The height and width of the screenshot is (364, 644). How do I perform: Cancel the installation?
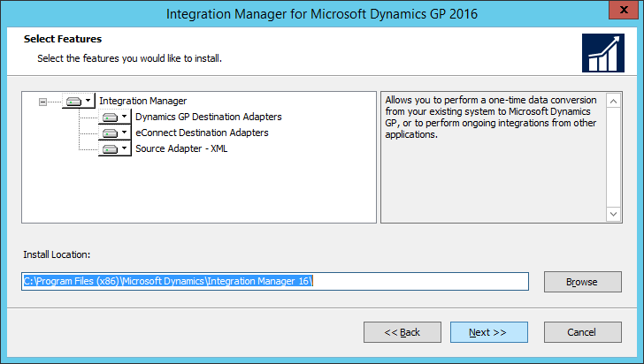point(582,332)
